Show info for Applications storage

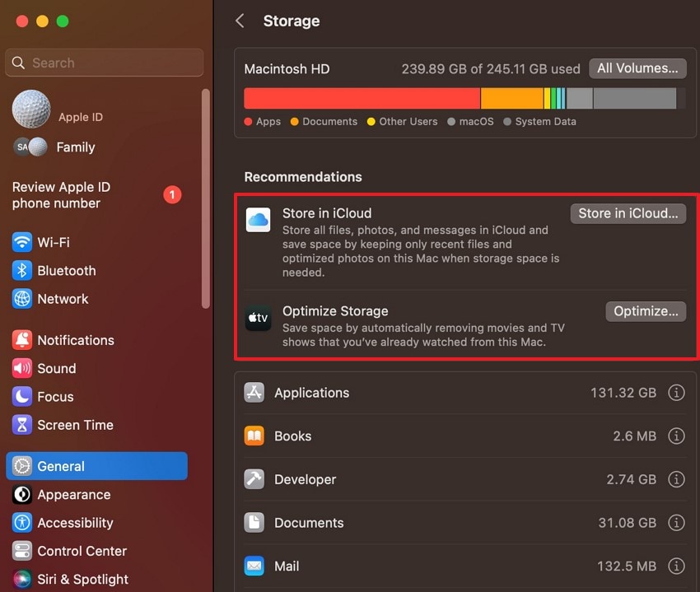point(676,393)
